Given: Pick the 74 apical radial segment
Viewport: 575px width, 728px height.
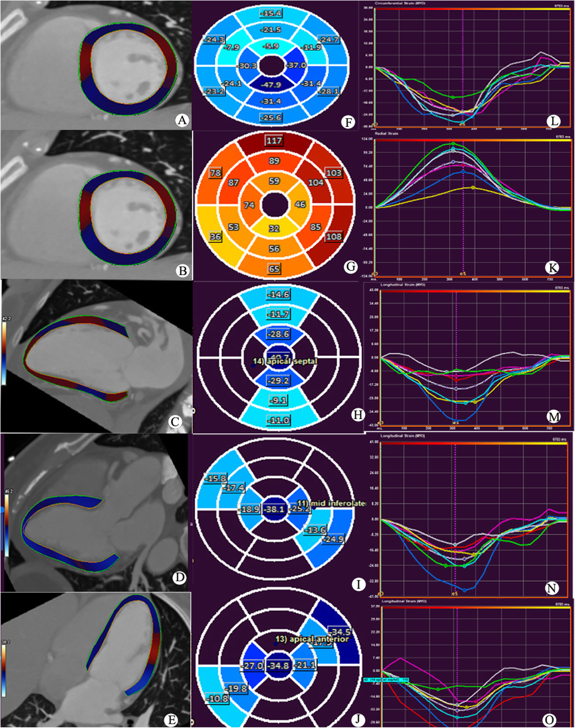Looking at the screenshot, I should pyautogui.click(x=249, y=205).
